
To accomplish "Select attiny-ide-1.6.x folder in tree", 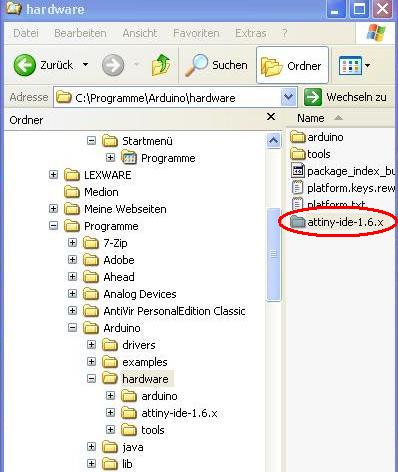I will click(169, 413).
